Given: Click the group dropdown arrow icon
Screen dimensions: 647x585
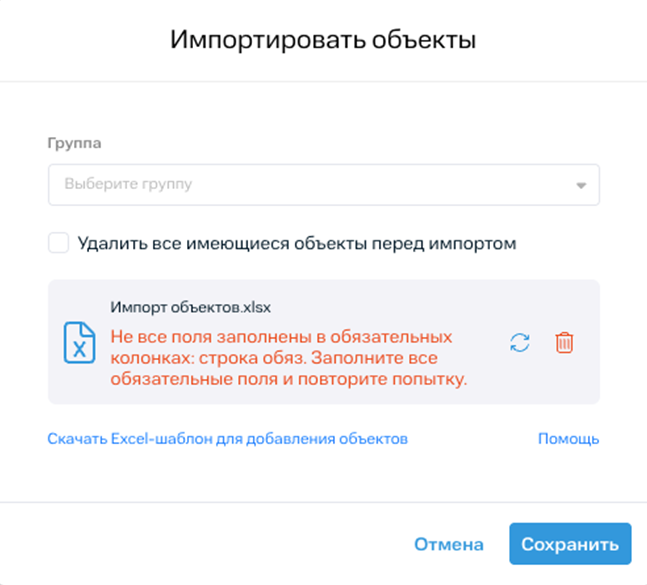Looking at the screenshot, I should point(580,185).
